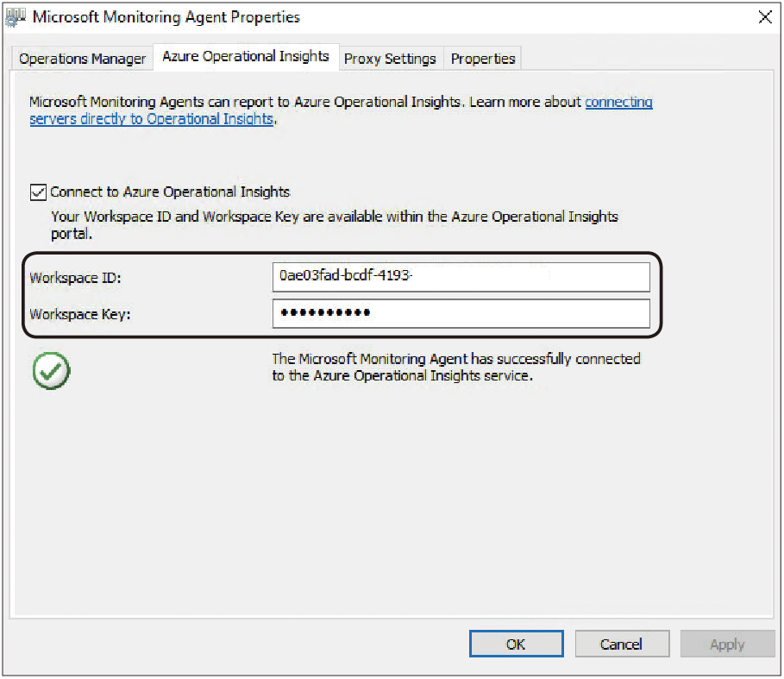Click the greyed-out Apply button
The width and height of the screenshot is (784, 679).
(x=727, y=644)
